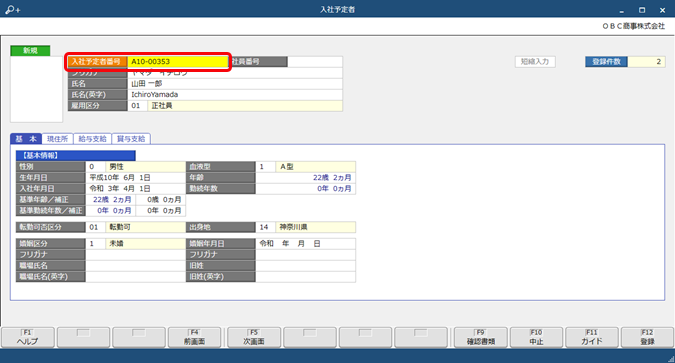Click the 血液型 code field
Screen dimensions: 675x363
tap(266, 167)
